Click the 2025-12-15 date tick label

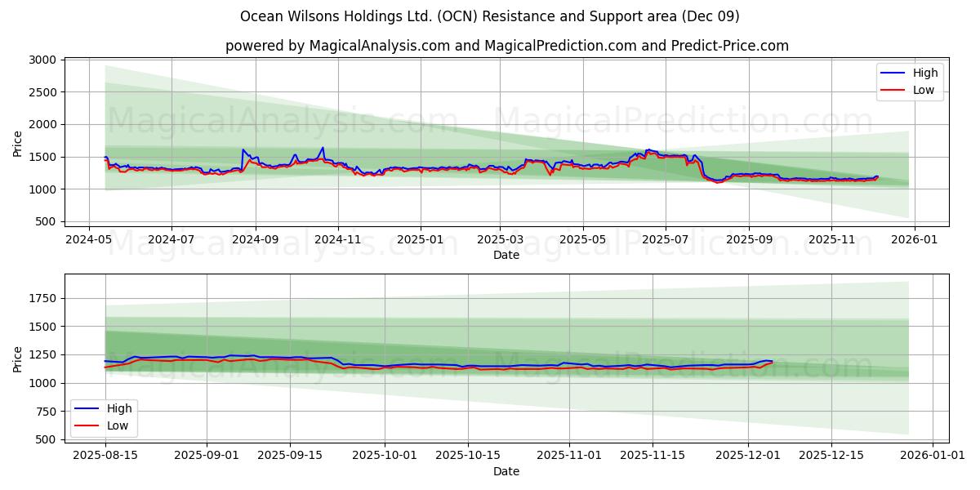(x=831, y=457)
